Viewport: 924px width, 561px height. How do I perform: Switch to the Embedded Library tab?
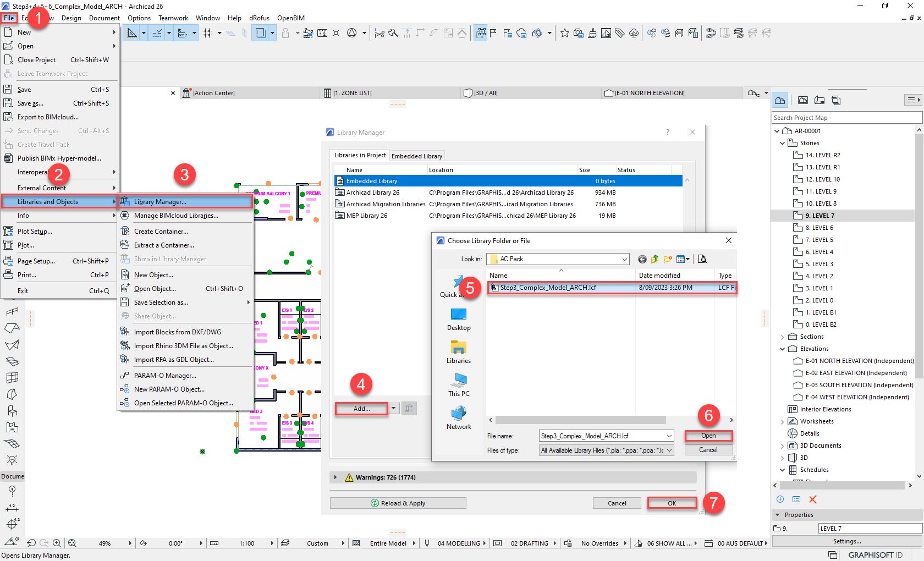coord(417,156)
